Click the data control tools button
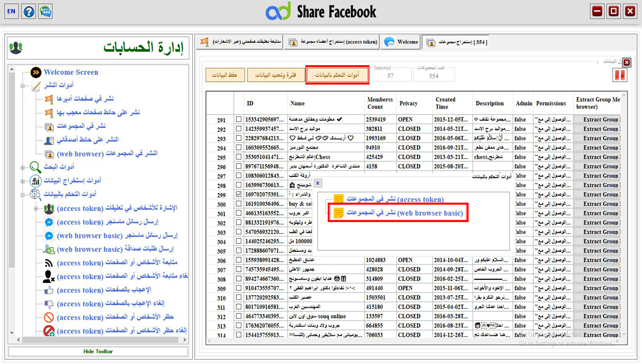This screenshot has width=642, height=364. [x=337, y=75]
